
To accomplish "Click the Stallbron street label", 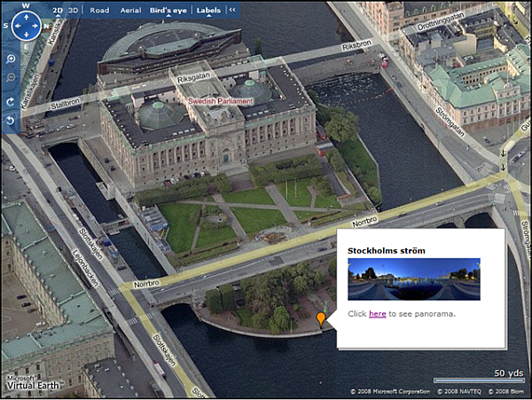I will click(x=65, y=104).
